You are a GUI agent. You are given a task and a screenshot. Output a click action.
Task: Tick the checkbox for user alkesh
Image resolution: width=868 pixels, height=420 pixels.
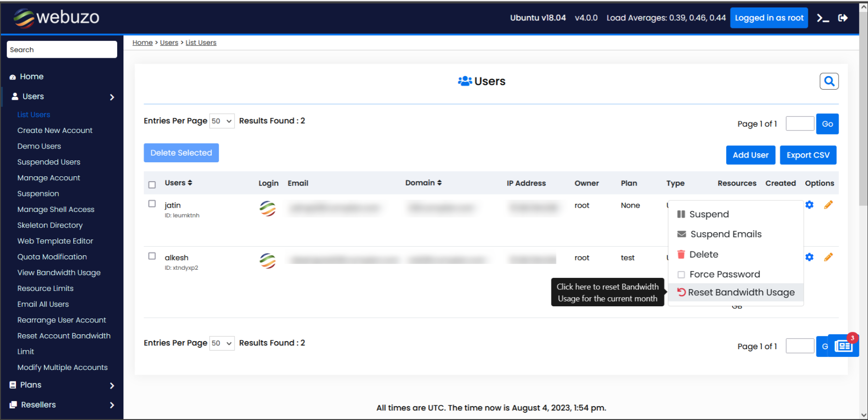pos(152,256)
